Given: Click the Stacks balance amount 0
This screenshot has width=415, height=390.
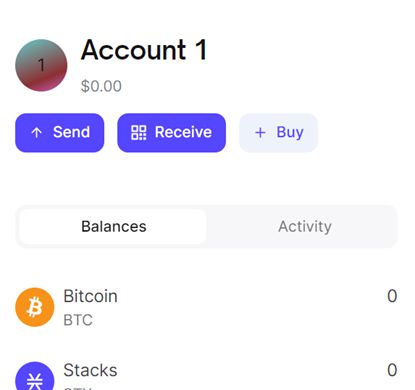Looking at the screenshot, I should point(392,370).
